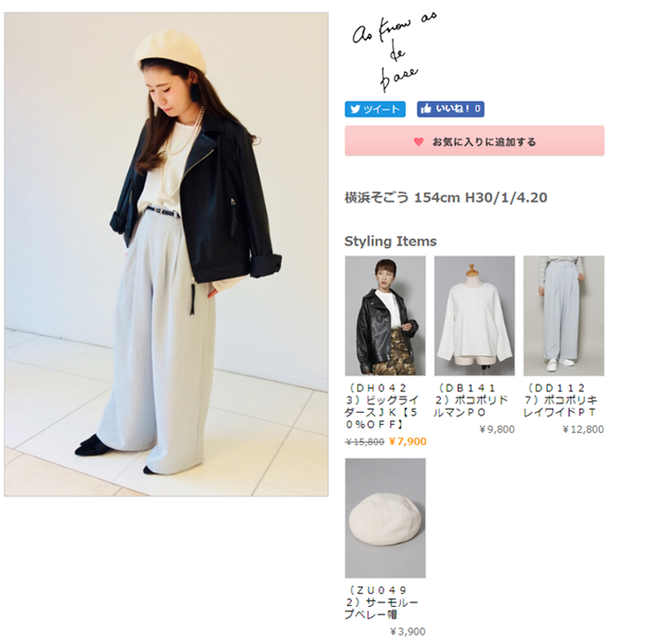Like the page with いいね! button
The width and height of the screenshot is (654, 644).
point(451,109)
